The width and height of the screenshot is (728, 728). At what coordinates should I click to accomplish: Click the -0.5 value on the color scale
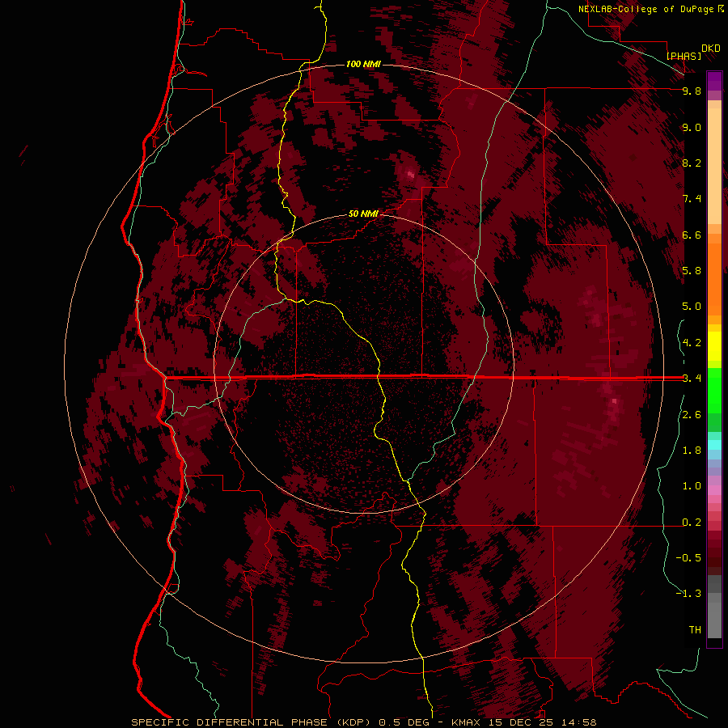coord(688,557)
